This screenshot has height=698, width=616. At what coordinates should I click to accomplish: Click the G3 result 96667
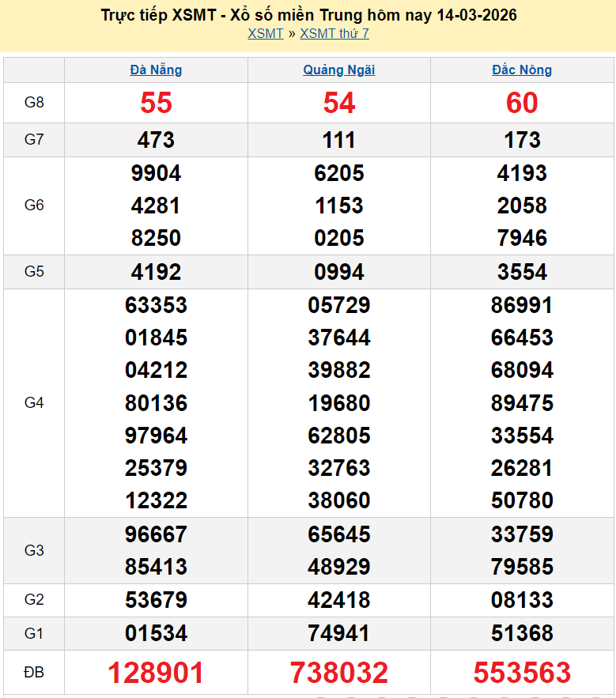point(156,534)
